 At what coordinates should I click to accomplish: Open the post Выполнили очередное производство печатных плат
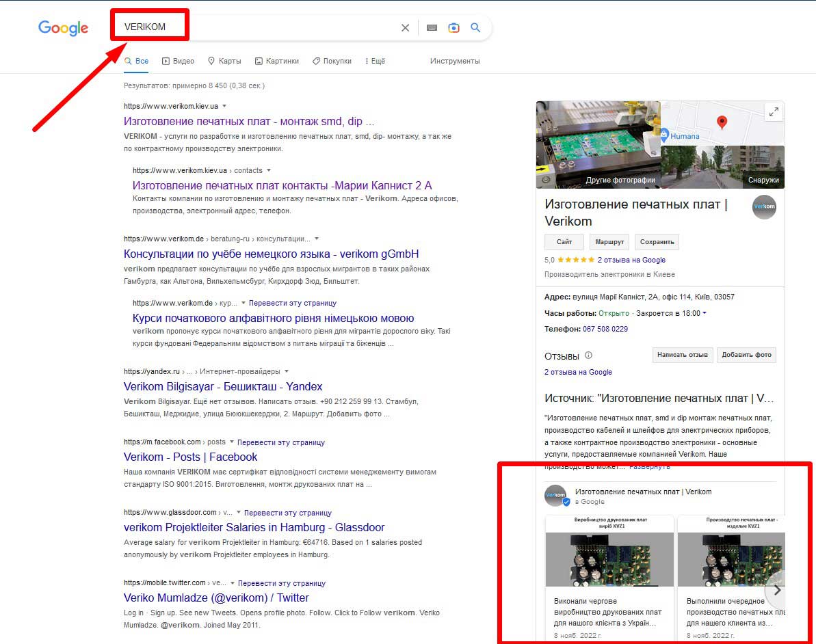tap(732, 578)
